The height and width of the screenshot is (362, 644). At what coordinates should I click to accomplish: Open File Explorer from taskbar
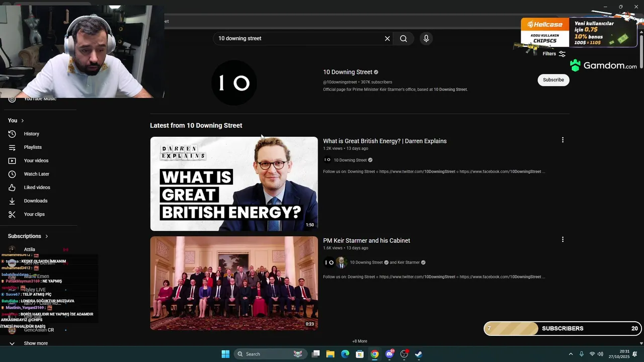330,354
